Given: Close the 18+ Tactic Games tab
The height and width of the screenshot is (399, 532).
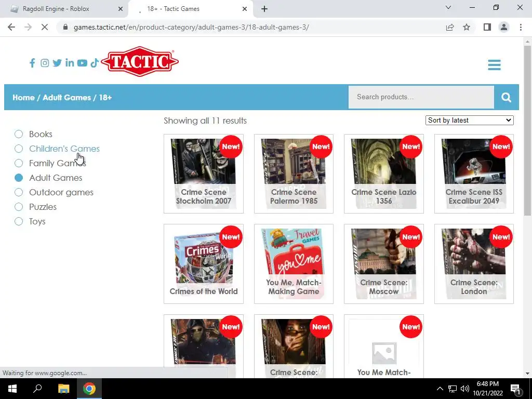Looking at the screenshot, I should click(245, 9).
